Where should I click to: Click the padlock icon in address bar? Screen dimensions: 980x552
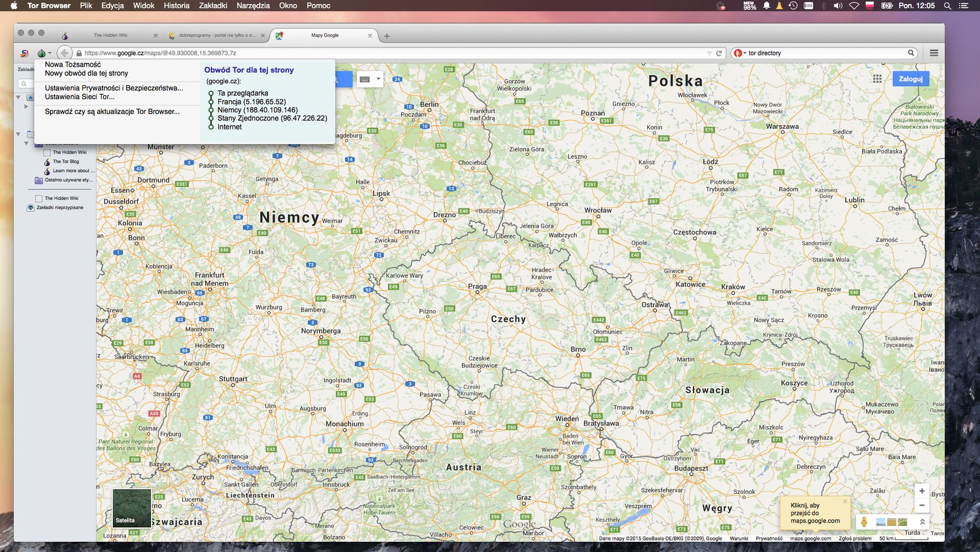[x=79, y=53]
